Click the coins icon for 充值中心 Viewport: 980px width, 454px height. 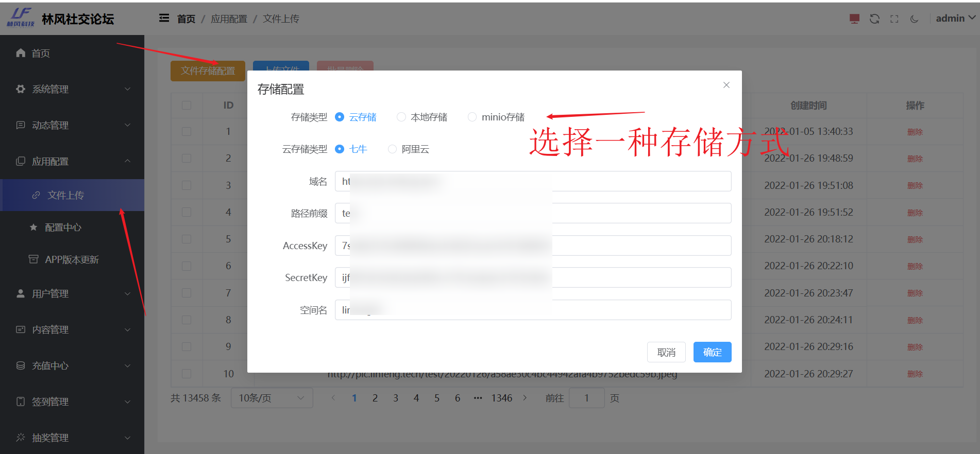click(x=21, y=365)
